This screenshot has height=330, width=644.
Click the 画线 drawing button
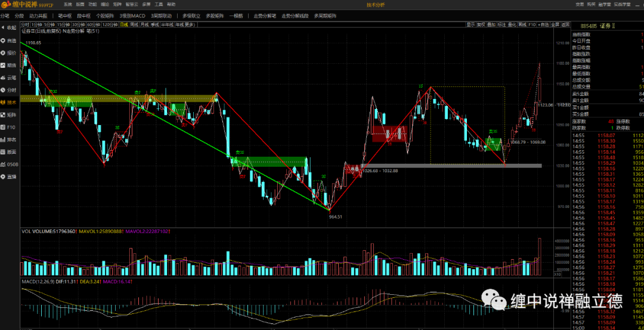click(522, 24)
